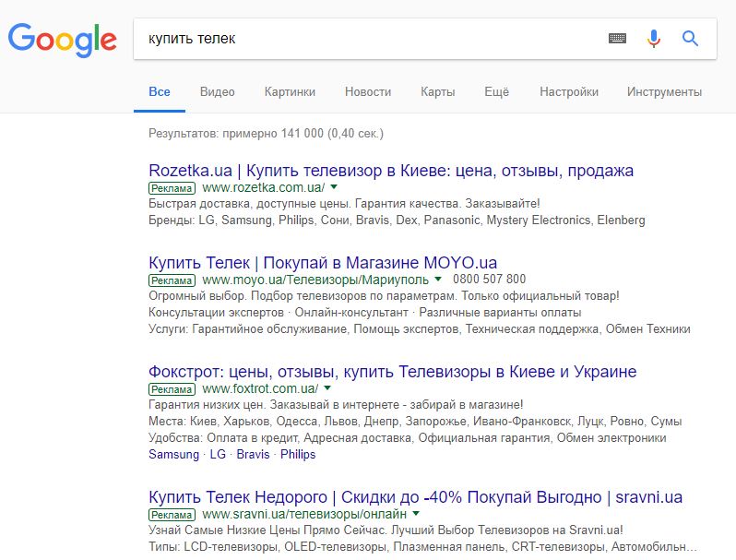Viewport: 736px width, 560px height.
Task: Click the www.rozetka.com.ua/ URL text
Action: coord(264,187)
